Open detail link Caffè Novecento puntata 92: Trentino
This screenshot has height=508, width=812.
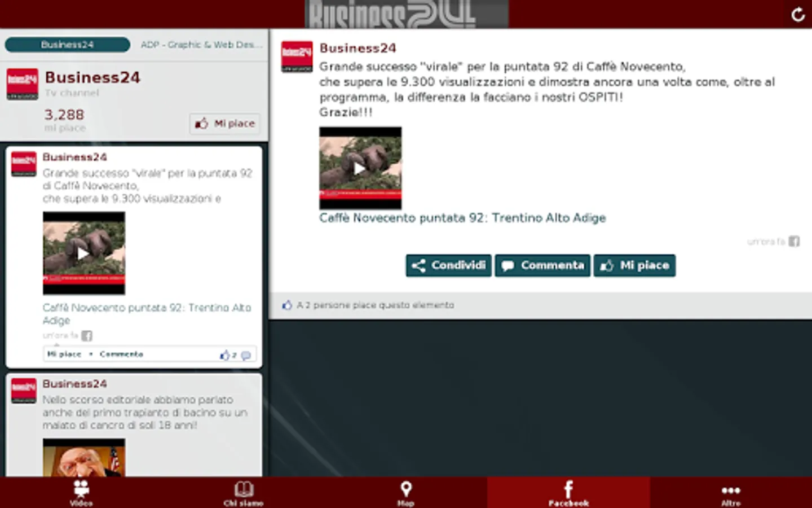(462, 218)
